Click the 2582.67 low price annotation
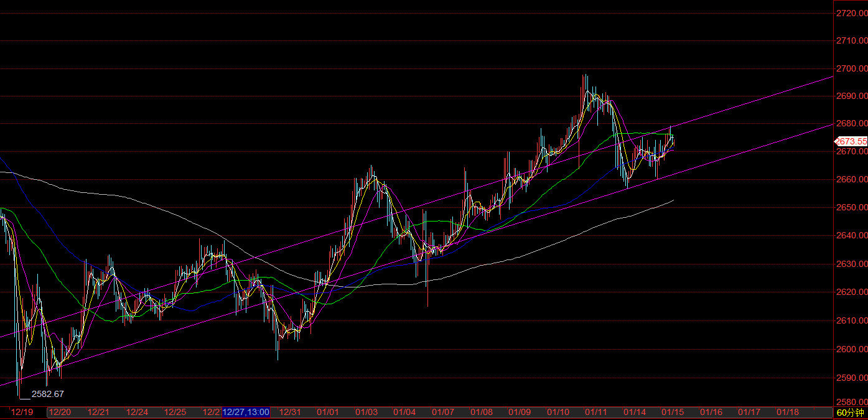This screenshot has width=868, height=420. pos(47,394)
